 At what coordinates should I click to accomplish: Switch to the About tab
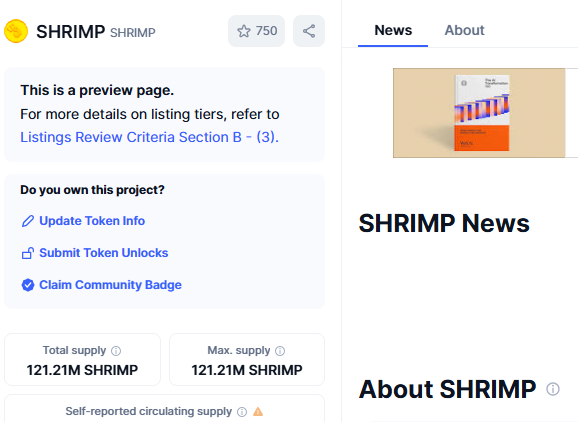click(464, 30)
